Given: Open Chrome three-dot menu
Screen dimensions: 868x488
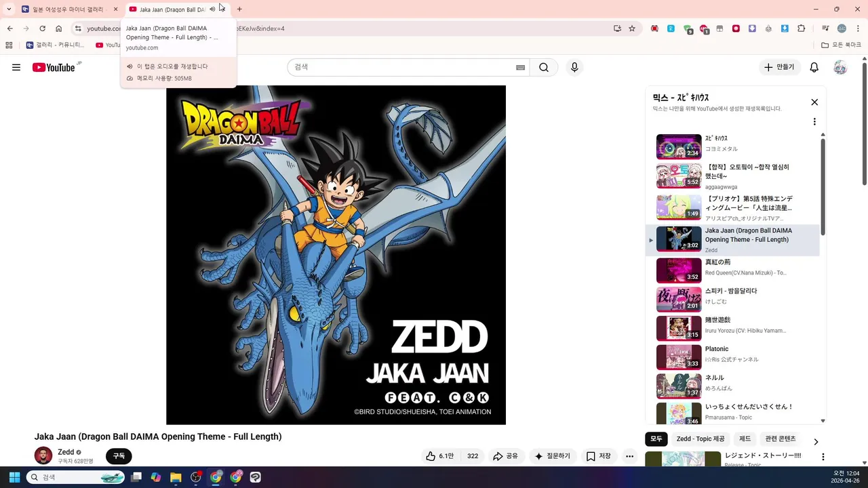Looking at the screenshot, I should 856,28.
